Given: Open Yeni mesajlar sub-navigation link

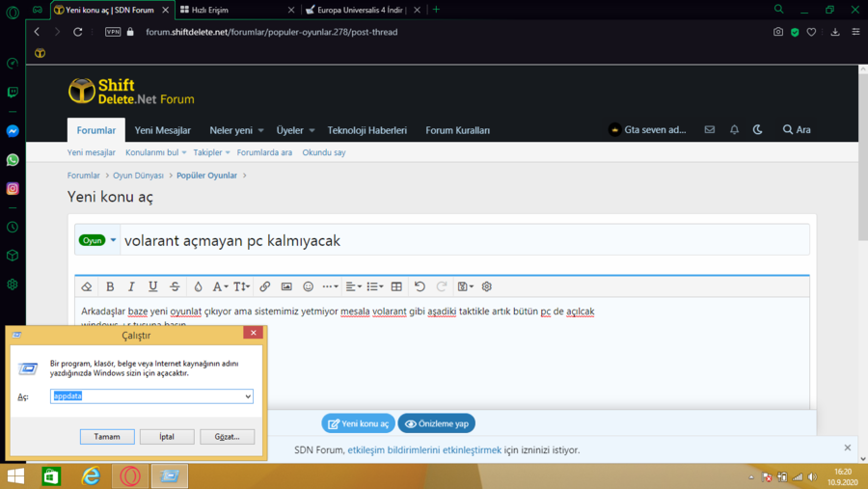Looking at the screenshot, I should coord(92,152).
